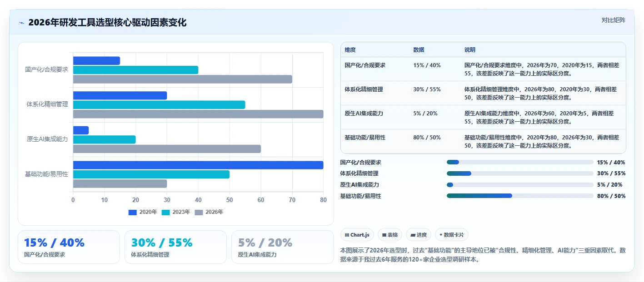Viewport: 644px width, 282px height.
Task: Select the Chart.js chip
Action: tap(357, 235)
